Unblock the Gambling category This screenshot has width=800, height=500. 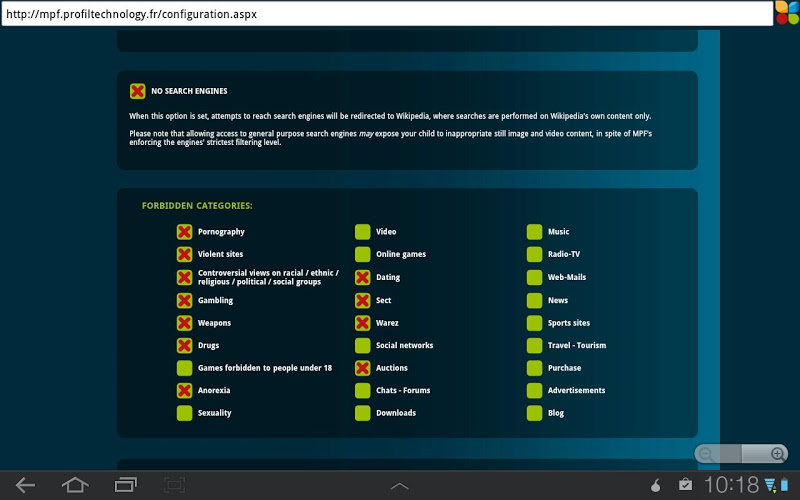(184, 301)
